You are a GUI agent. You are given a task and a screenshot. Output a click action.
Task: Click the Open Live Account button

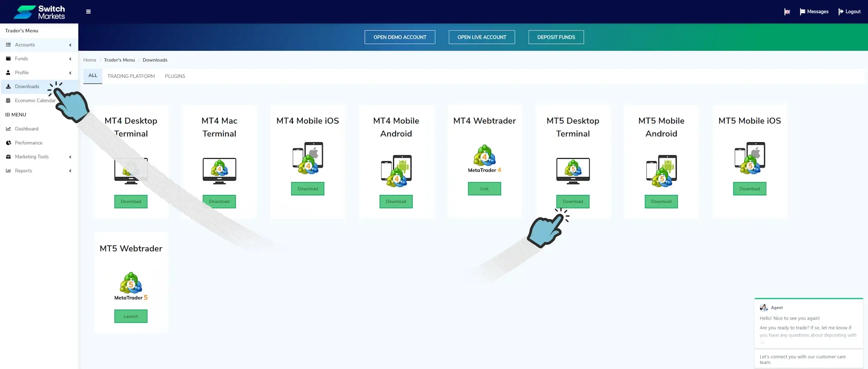pos(482,37)
